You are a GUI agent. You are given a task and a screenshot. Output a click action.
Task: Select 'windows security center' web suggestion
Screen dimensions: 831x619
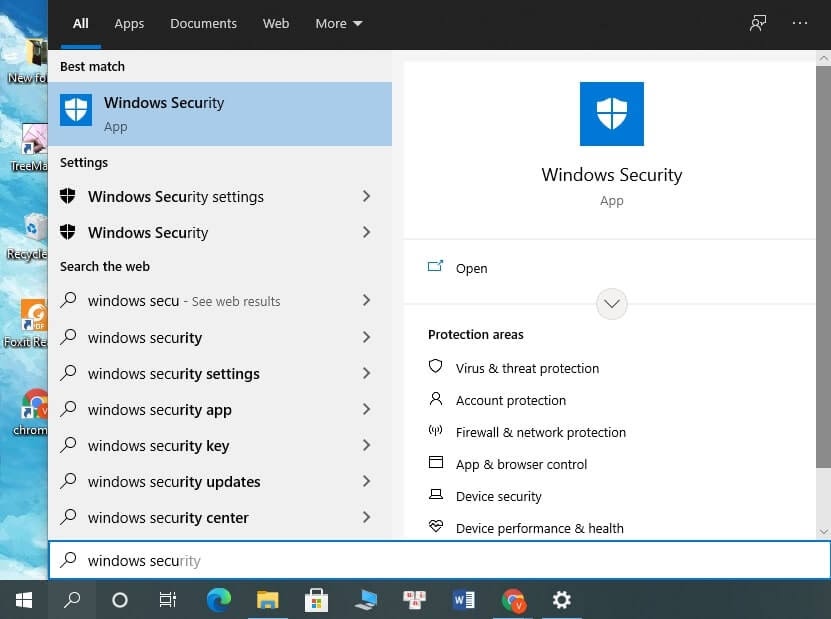168,518
